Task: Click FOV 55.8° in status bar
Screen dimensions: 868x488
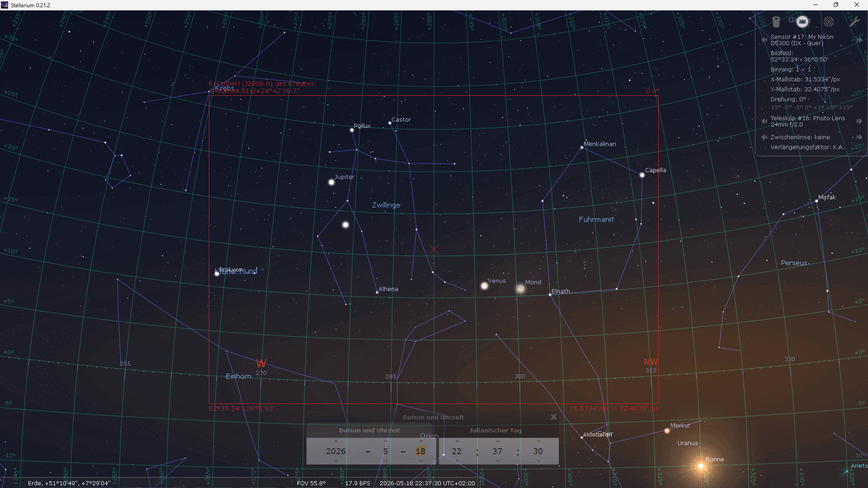Action: 311,483
